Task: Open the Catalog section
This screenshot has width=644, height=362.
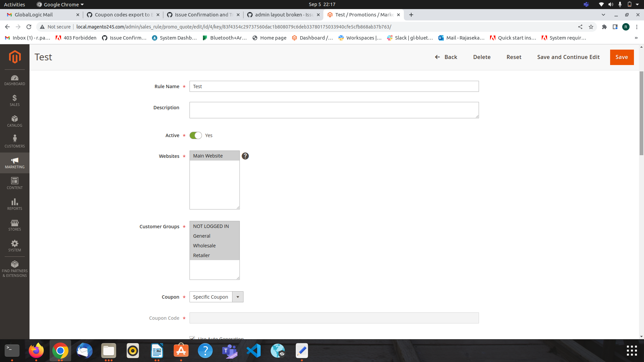Action: pyautogui.click(x=14, y=121)
